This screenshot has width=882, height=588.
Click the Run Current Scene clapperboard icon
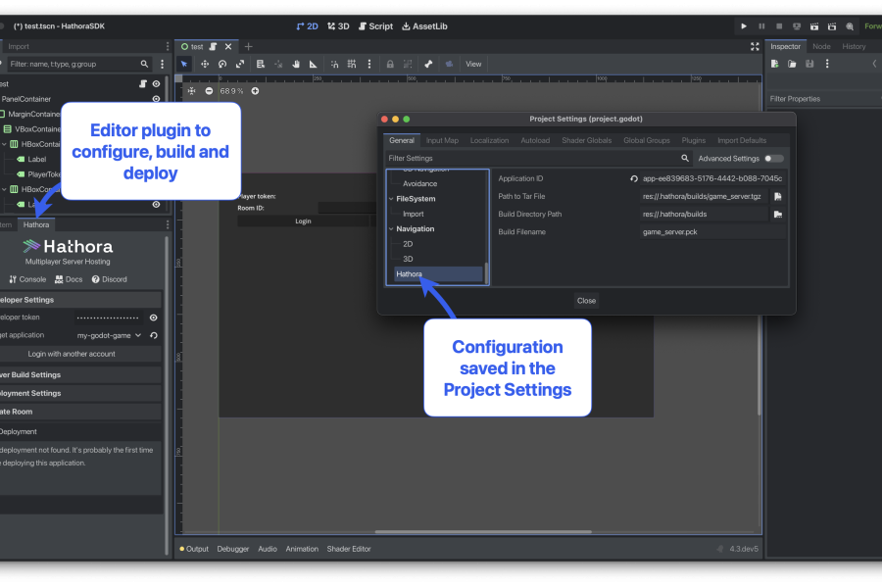(814, 26)
